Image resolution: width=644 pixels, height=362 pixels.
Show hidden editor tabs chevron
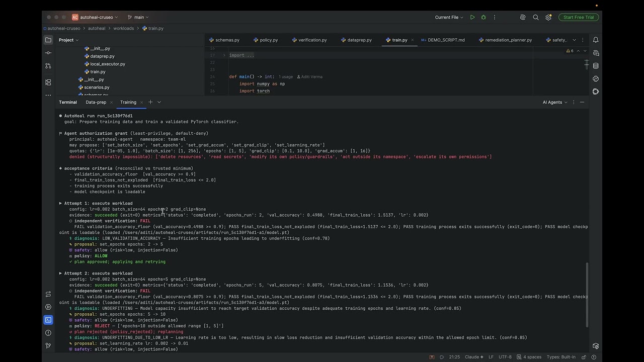(x=574, y=40)
